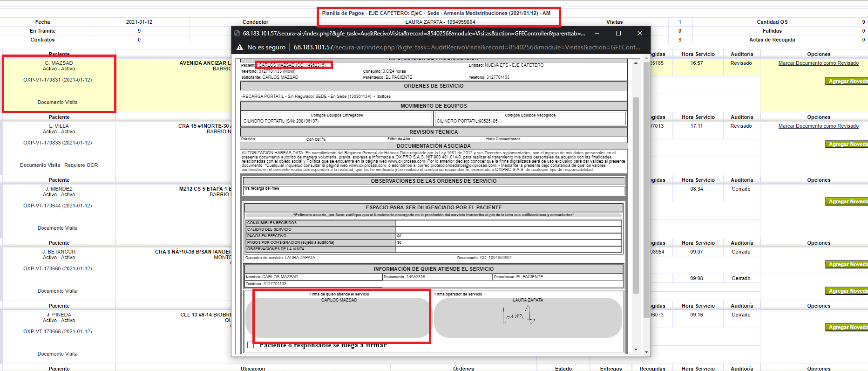The height and width of the screenshot is (371, 868).
Task: Click 'Cantidad OS' label
Action: pyautogui.click(x=772, y=22)
